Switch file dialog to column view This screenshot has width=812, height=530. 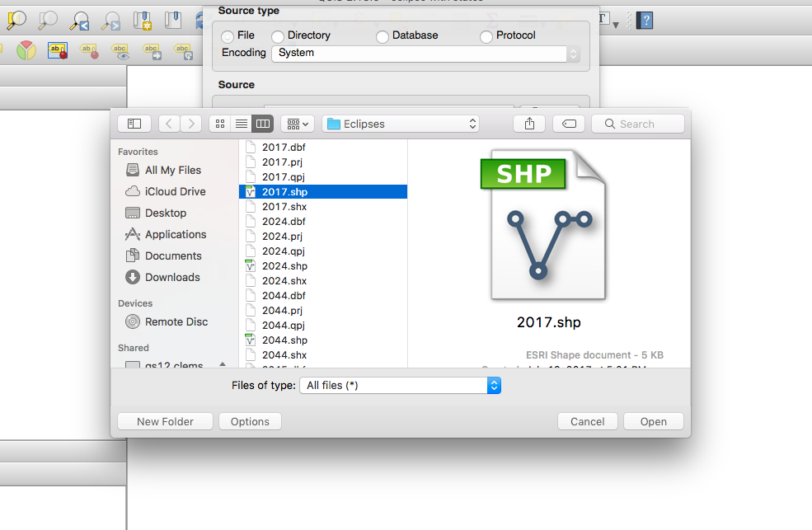262,124
